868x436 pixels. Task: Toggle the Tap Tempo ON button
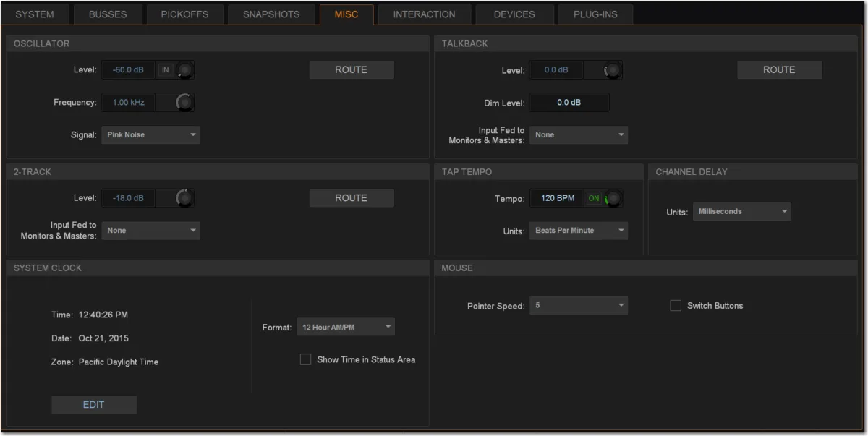tap(594, 198)
